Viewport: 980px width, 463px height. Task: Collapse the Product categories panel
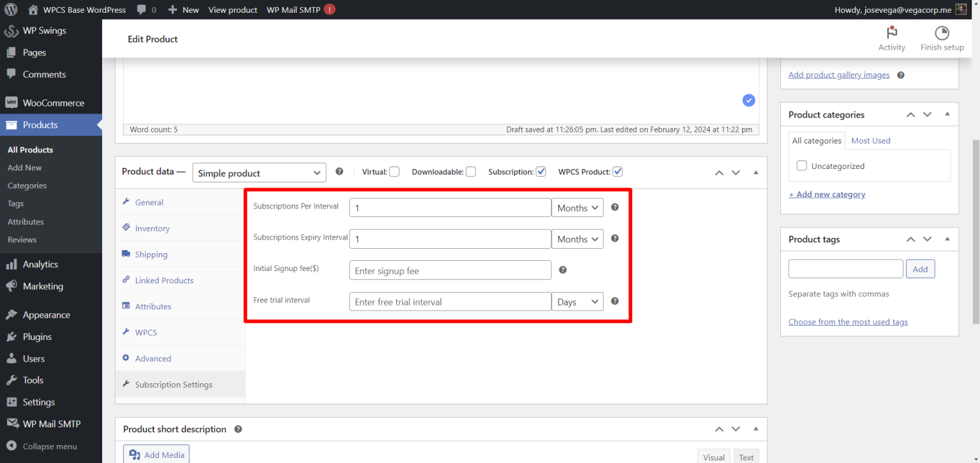[947, 114]
